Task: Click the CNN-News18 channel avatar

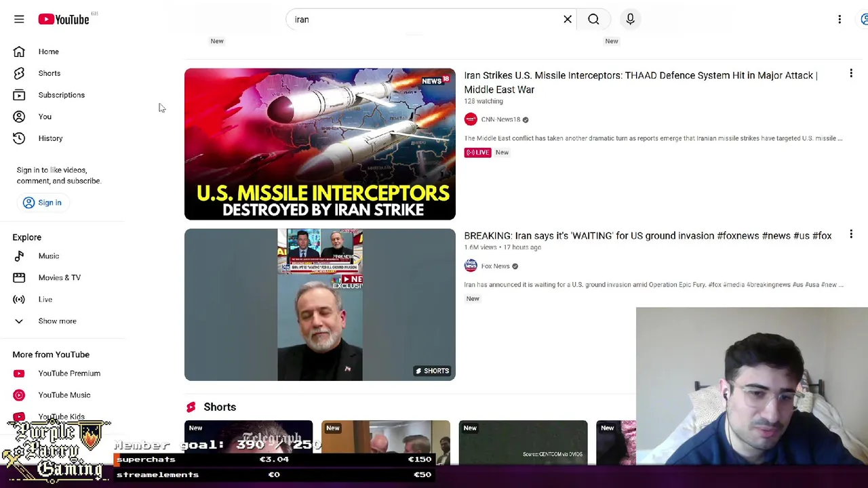Action: (471, 119)
